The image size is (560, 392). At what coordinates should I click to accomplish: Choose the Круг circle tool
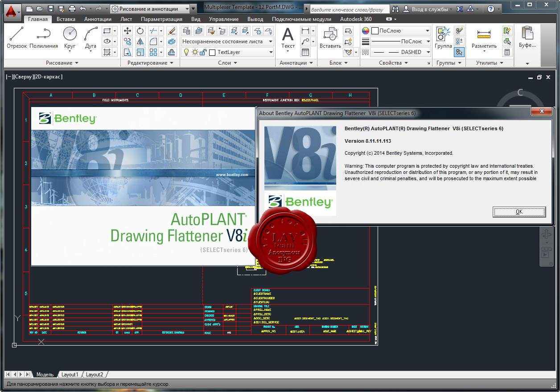70,37
